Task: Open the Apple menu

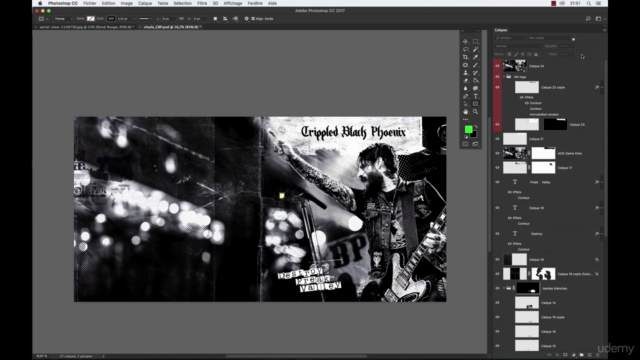Action: (x=40, y=3)
